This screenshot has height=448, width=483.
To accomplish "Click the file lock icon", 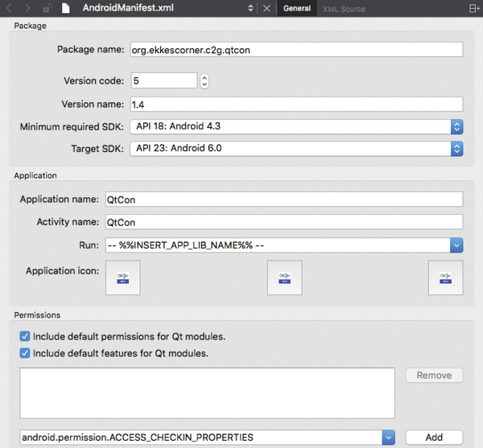I will click(48, 9).
